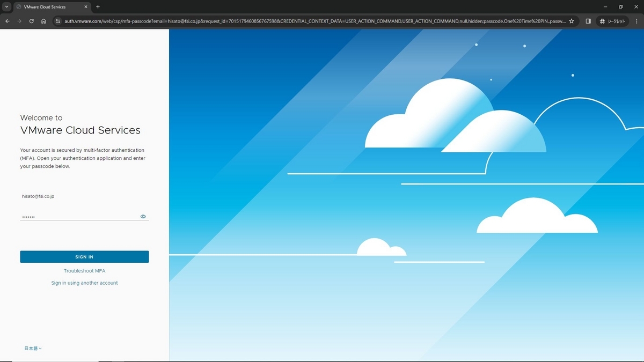View site information icon in address bar
The width and height of the screenshot is (644, 362).
click(x=58, y=21)
